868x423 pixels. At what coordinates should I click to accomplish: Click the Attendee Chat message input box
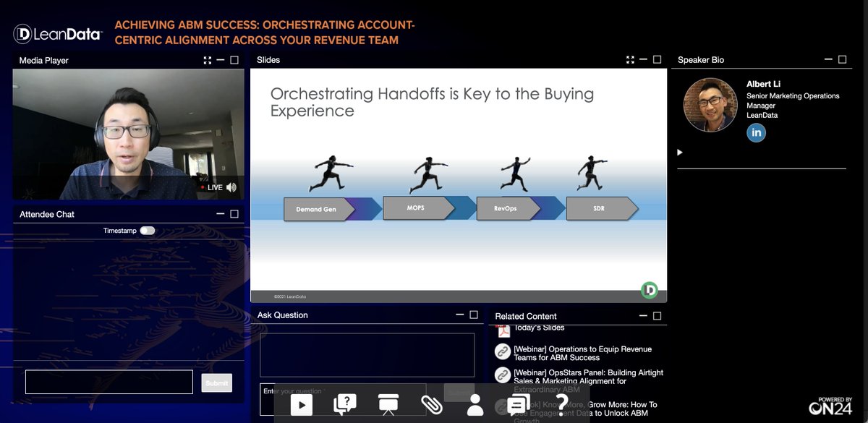coord(109,382)
